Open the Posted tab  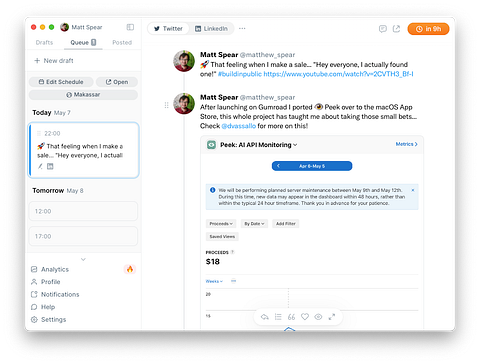click(x=122, y=43)
